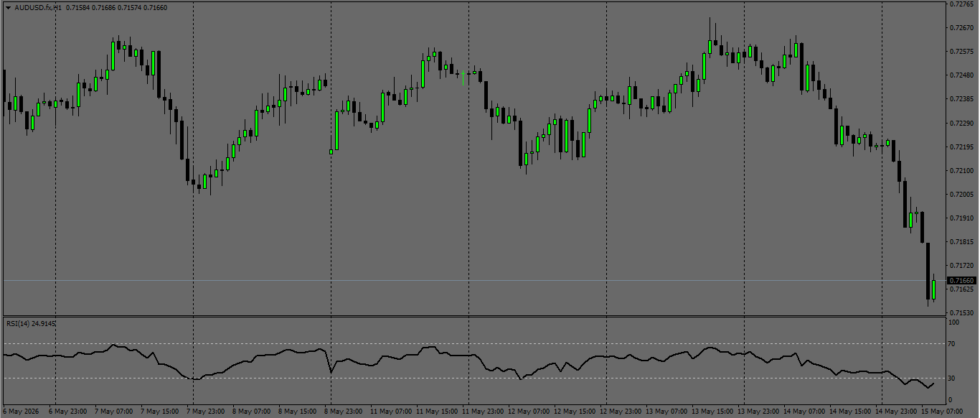Click the 0.72195 price axis value
Image resolution: width=980 pixels, height=418 pixels.
pos(961,147)
